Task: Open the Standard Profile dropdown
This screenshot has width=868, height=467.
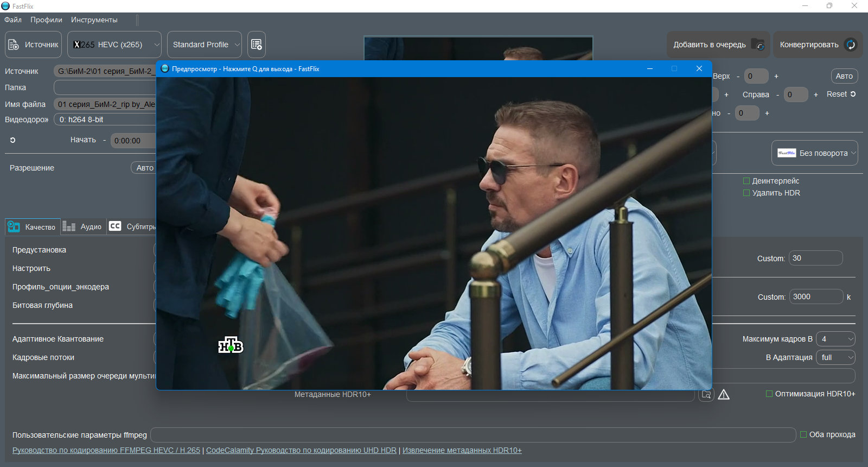Action: [x=205, y=45]
